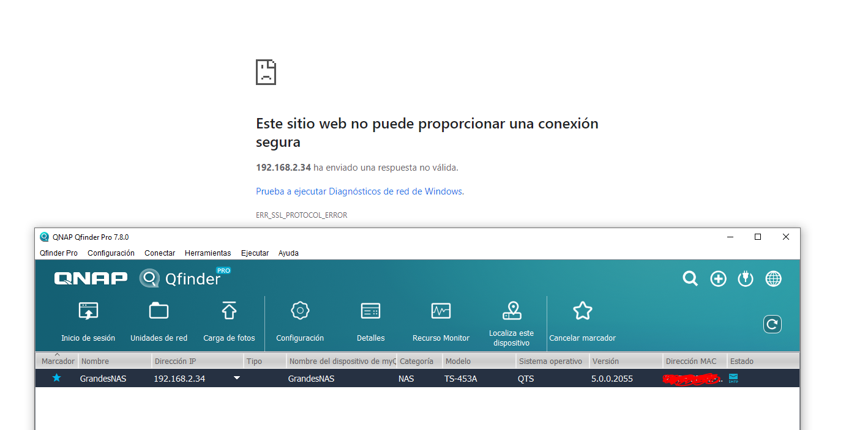Click the add device plus icon
Viewport: 868px width, 430px height.
pos(718,279)
